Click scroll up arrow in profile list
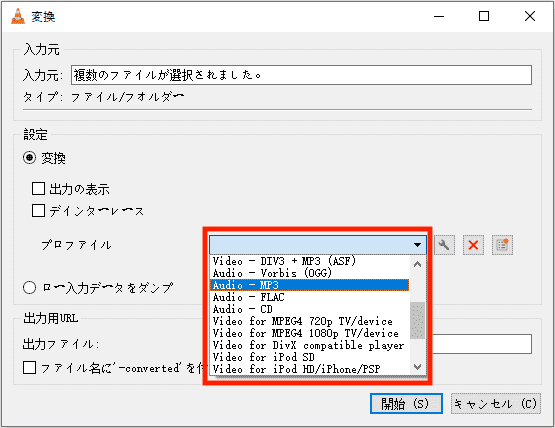 [417, 264]
